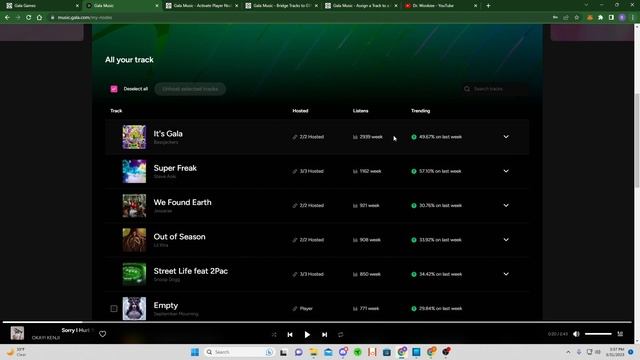Skip to the previous track

[290, 334]
